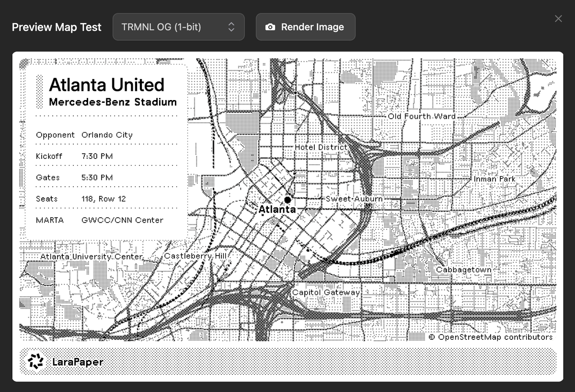Click the Preview Map Test heading

coord(57,27)
